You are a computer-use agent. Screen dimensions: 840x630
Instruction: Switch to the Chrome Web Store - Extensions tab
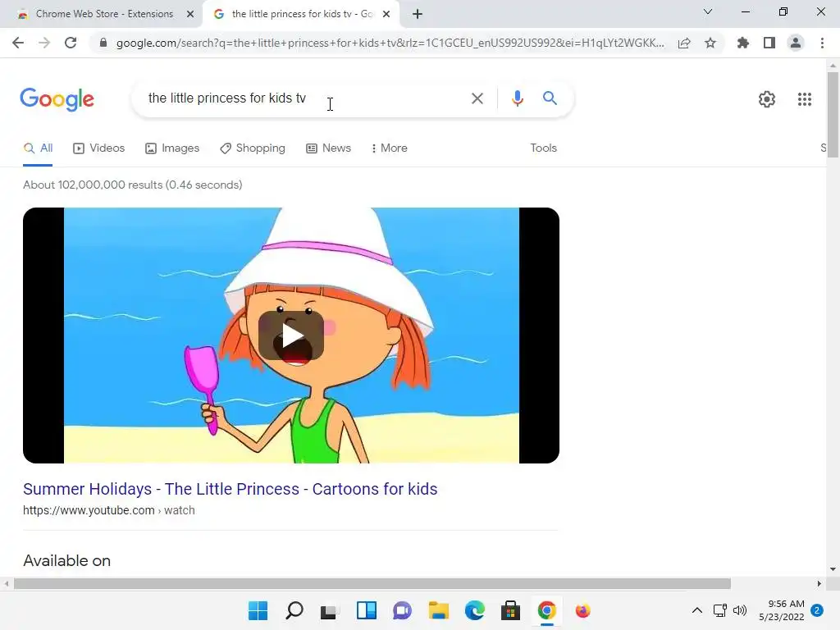104,14
